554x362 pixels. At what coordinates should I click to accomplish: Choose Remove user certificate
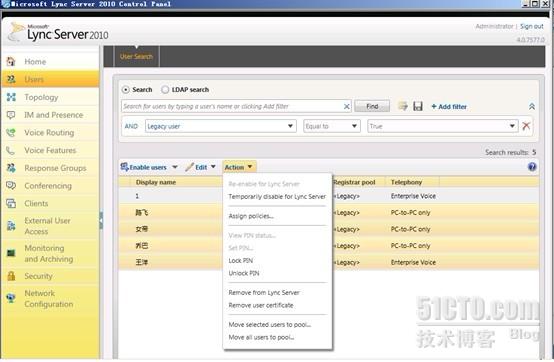pos(261,305)
